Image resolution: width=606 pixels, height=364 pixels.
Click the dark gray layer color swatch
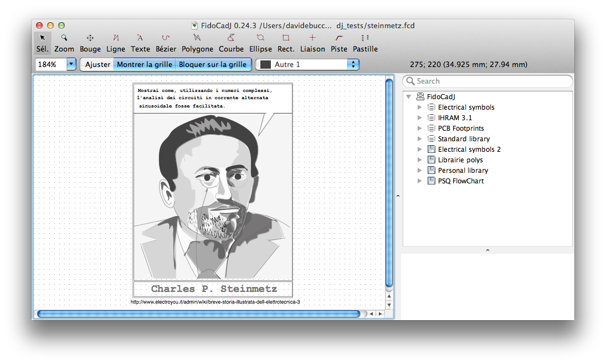265,64
